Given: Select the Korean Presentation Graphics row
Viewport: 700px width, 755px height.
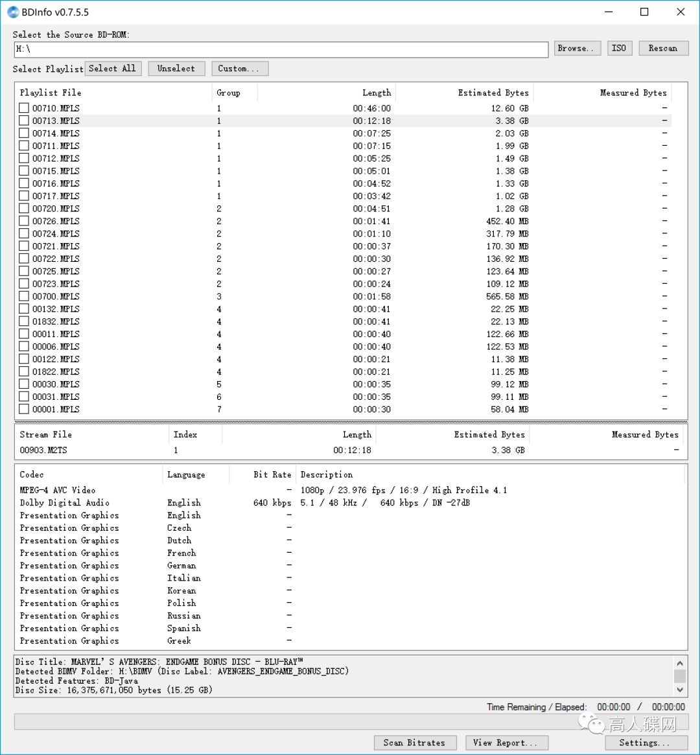Looking at the screenshot, I should click(x=351, y=590).
